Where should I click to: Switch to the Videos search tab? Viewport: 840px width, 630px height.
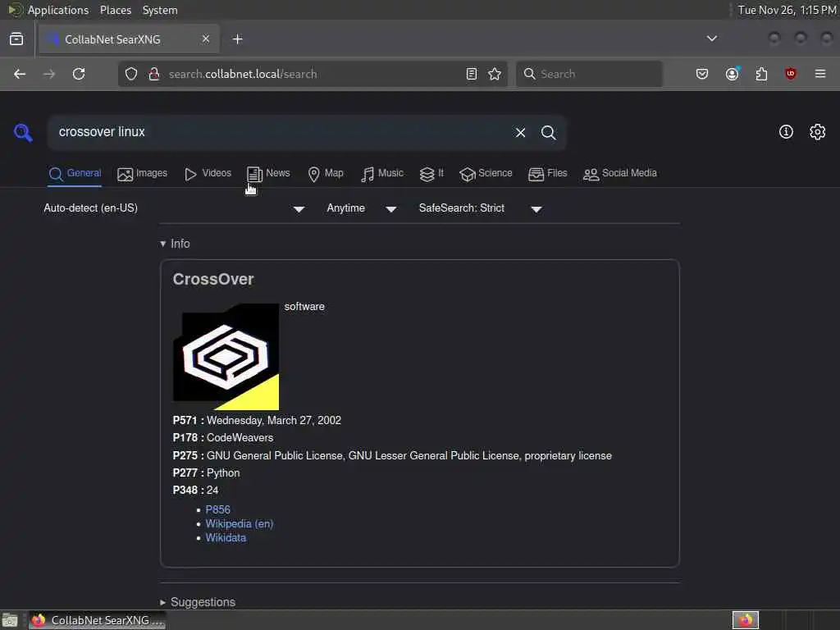pyautogui.click(x=208, y=174)
